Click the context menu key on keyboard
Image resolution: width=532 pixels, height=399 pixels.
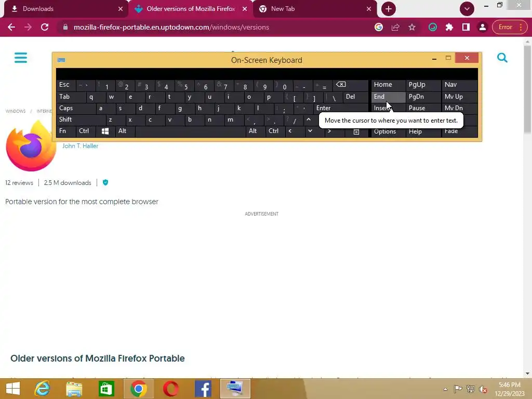[356, 131]
